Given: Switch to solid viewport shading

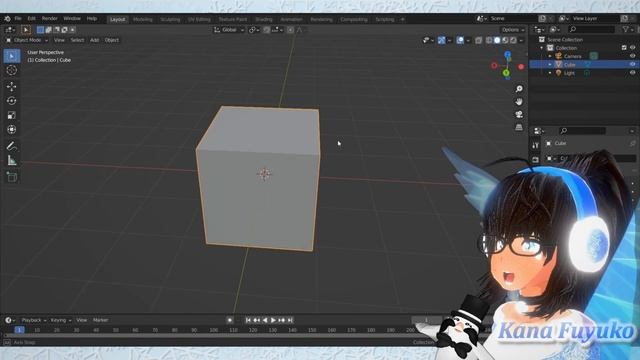Looking at the screenshot, I should coord(497,40).
